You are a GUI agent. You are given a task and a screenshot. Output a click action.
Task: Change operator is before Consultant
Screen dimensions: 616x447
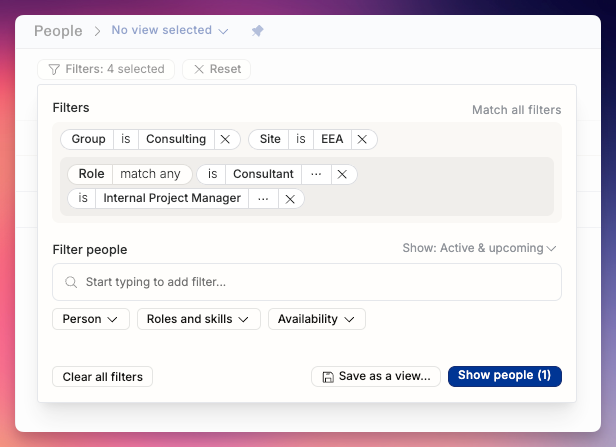tap(212, 174)
